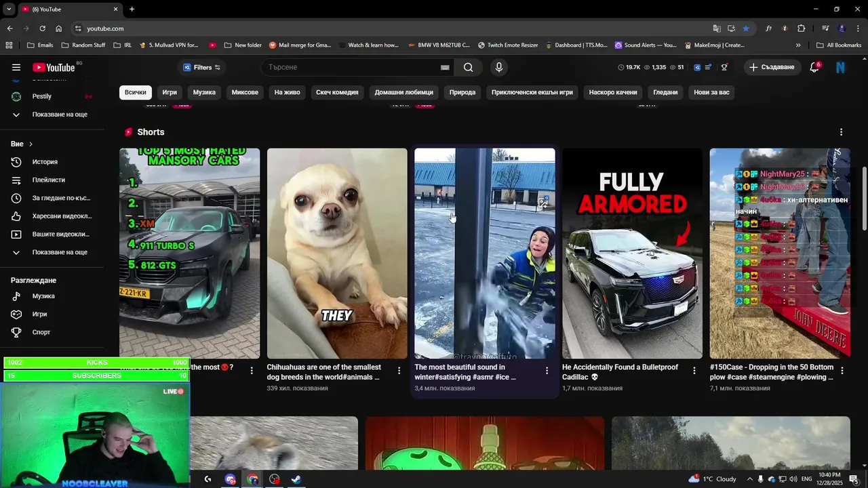Open options for 'The most beautiful sound' short
The height and width of the screenshot is (488, 868).
click(547, 371)
